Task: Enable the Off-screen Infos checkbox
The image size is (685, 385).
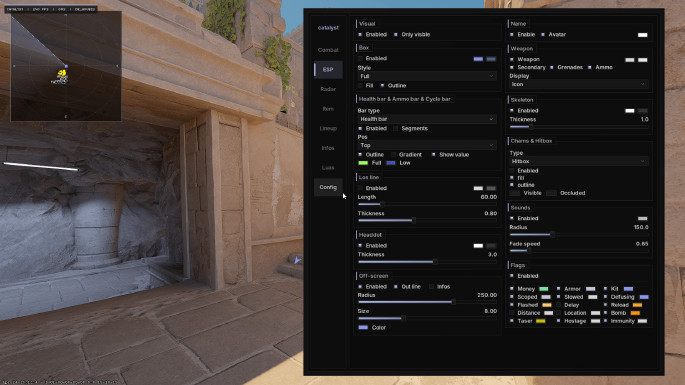Action: (432, 287)
